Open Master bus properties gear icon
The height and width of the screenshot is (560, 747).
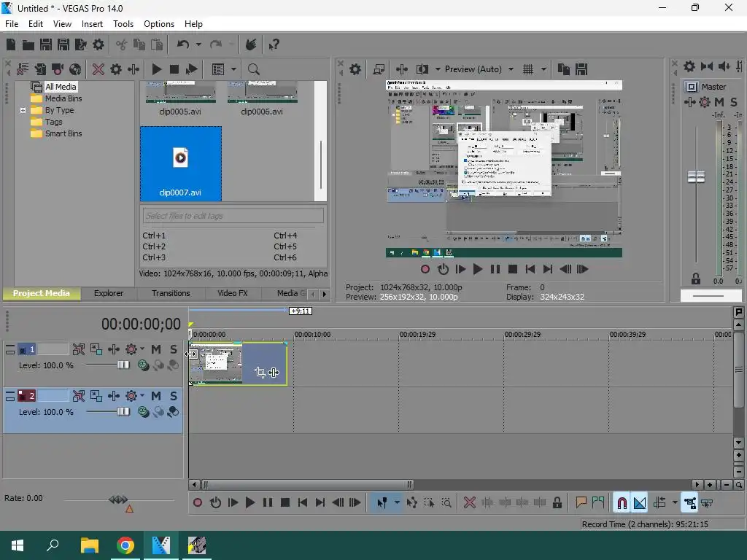(x=689, y=66)
